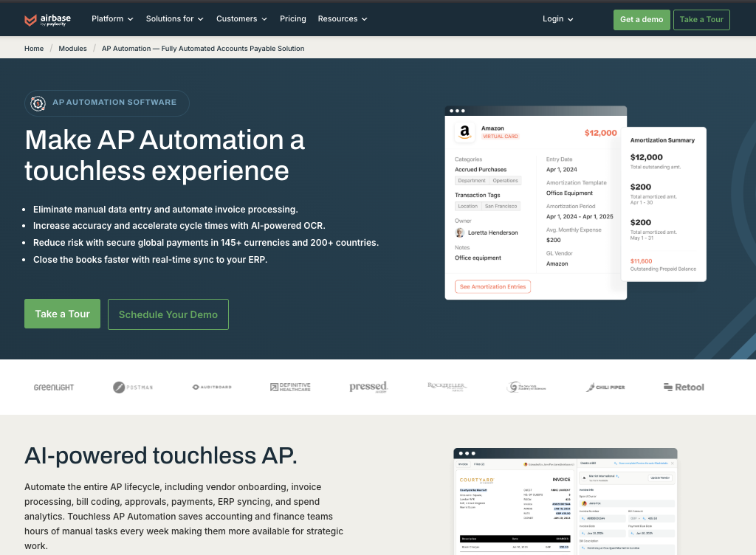This screenshot has width=756, height=555.
Task: Click Take a Tour in header
Action: [x=701, y=20]
